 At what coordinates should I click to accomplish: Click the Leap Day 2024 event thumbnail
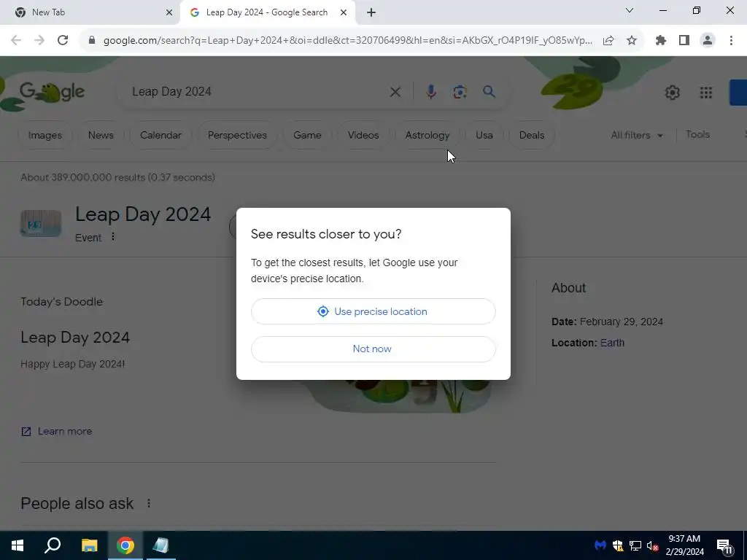(x=41, y=223)
